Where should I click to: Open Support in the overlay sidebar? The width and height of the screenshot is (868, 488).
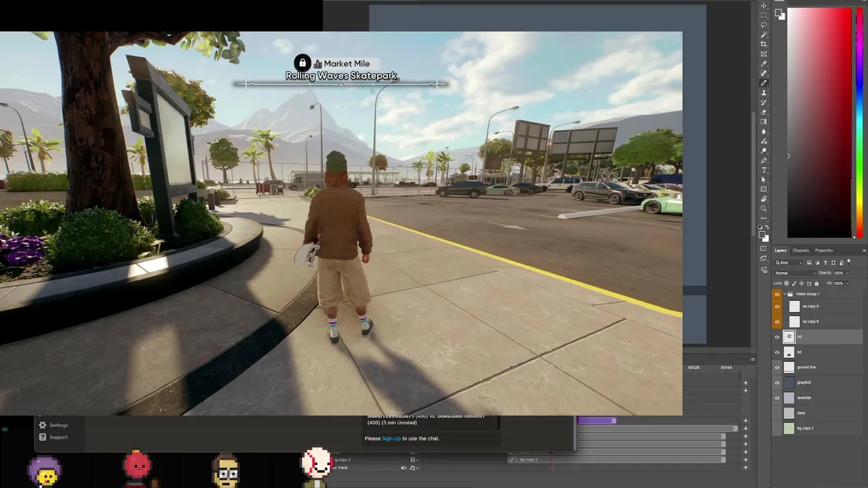click(x=53, y=437)
